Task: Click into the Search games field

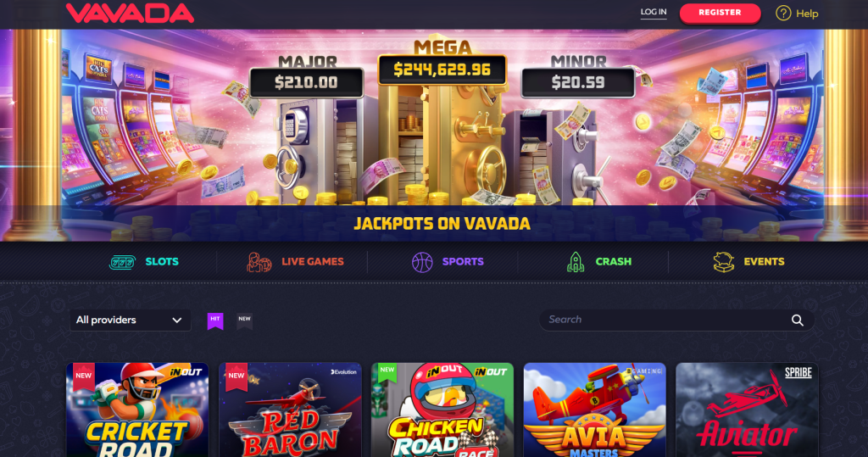Action: click(x=676, y=320)
